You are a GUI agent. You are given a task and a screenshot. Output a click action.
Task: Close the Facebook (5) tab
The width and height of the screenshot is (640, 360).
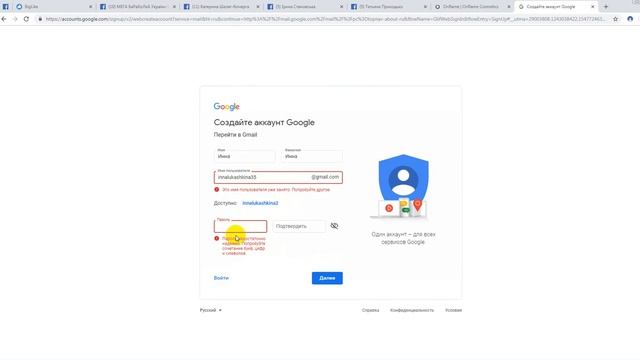tap(342, 7)
